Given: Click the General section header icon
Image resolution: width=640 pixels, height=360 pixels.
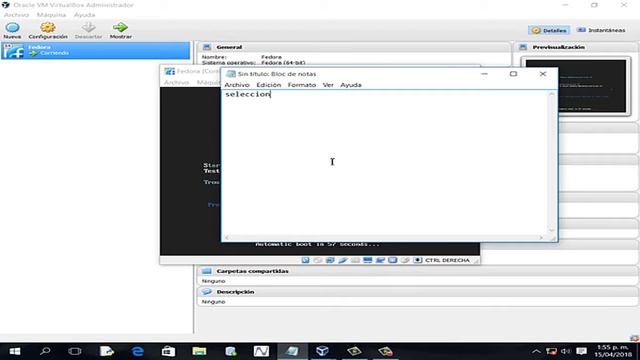Looking at the screenshot, I should pyautogui.click(x=207, y=47).
